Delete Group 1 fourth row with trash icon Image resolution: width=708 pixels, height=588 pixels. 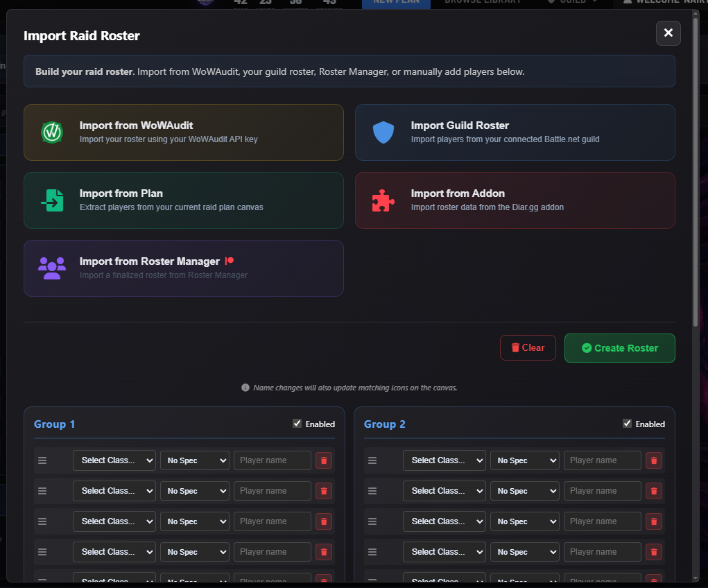coord(324,552)
